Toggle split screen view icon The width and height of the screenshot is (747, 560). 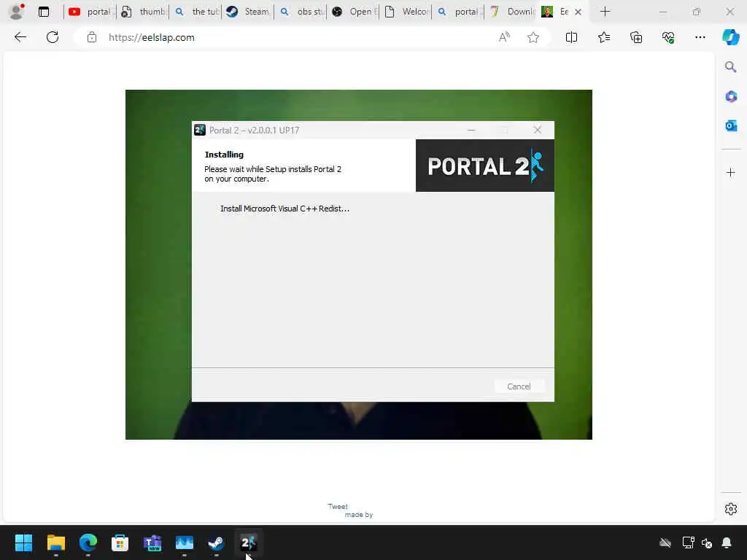(571, 37)
